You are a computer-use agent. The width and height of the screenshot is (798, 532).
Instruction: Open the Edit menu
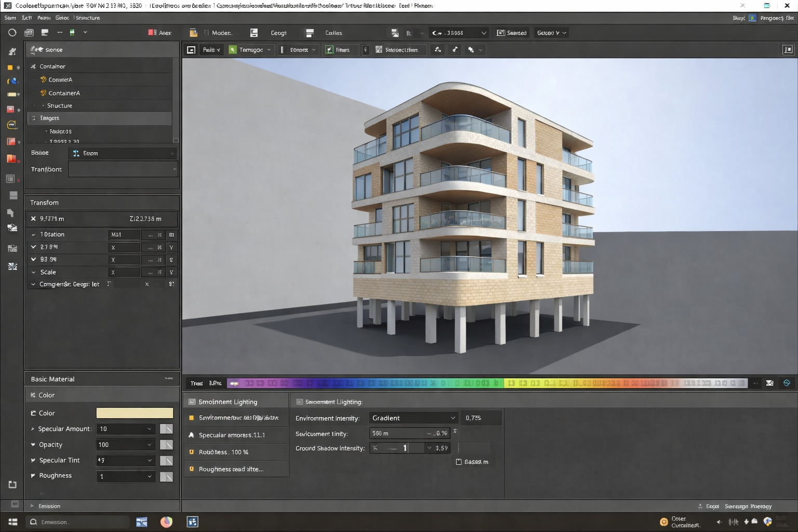point(26,17)
